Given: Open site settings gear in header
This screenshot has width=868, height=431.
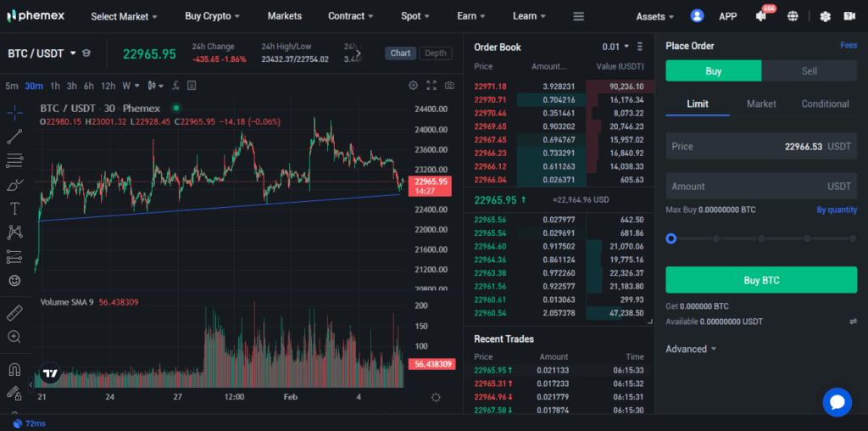Looking at the screenshot, I should tap(826, 16).
